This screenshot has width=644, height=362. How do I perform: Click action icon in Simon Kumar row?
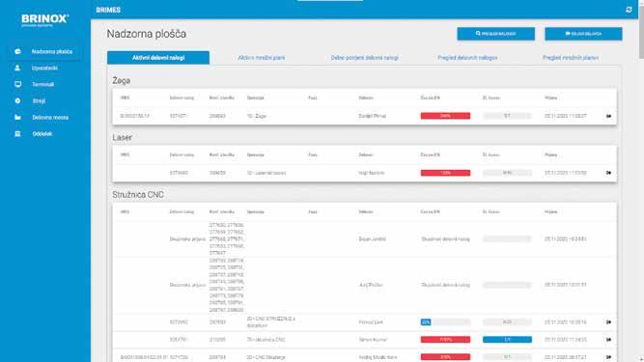(x=608, y=340)
